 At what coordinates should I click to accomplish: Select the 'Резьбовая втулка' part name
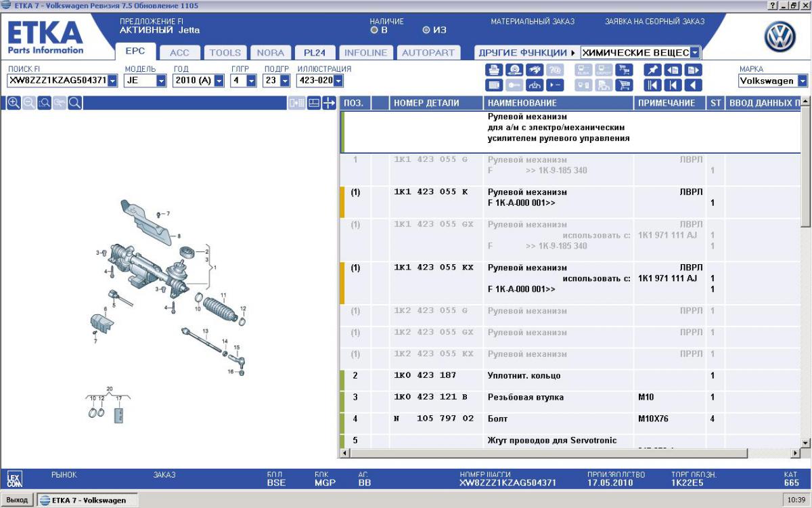(x=526, y=397)
